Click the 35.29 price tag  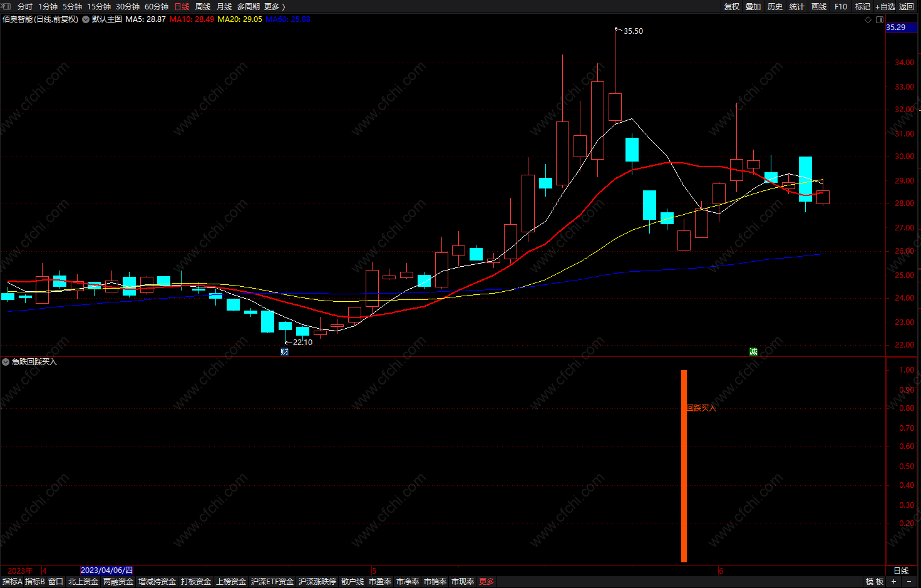click(x=902, y=28)
